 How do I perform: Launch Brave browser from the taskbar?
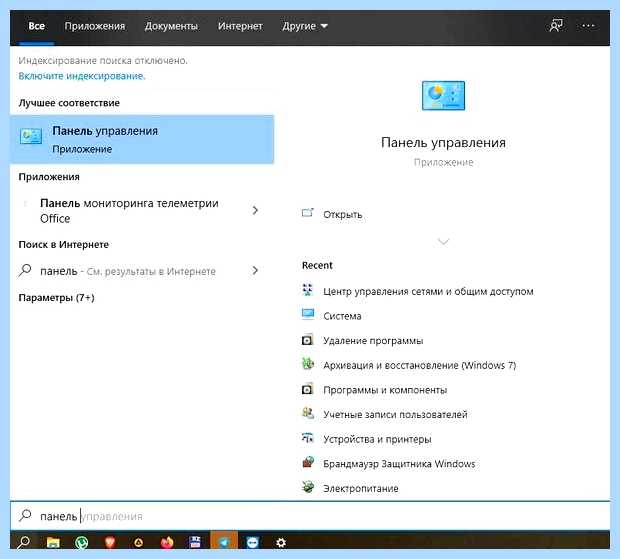coord(110,542)
